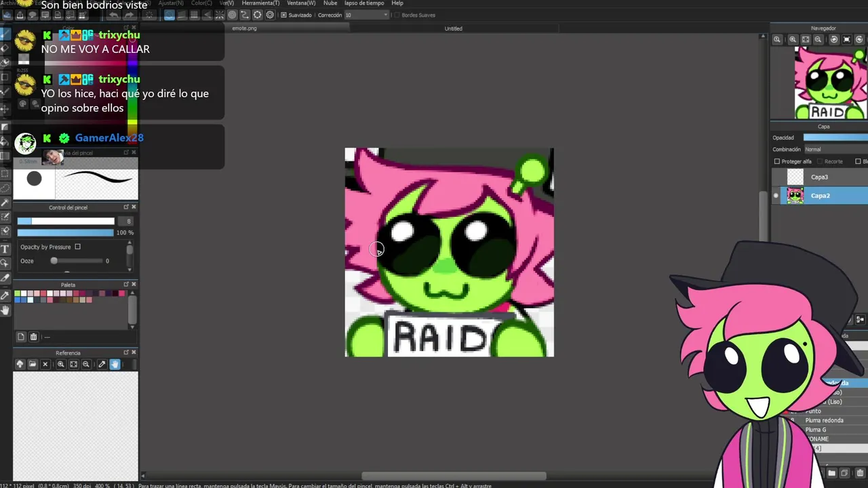This screenshot has height=488, width=868.
Task: Delete the selected Paleta color with trash
Action: coord(33,337)
